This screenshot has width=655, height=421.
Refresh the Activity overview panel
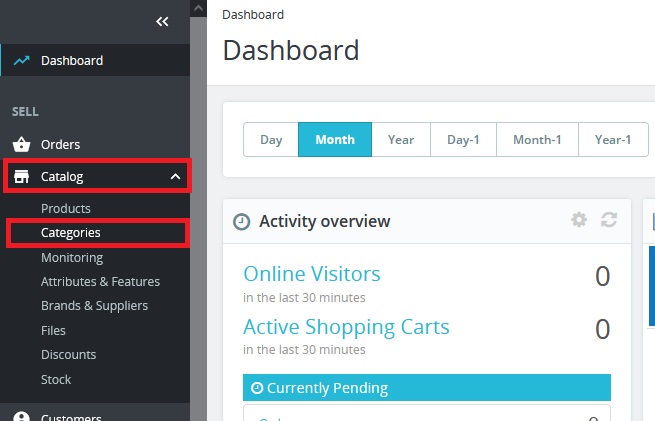coord(608,220)
